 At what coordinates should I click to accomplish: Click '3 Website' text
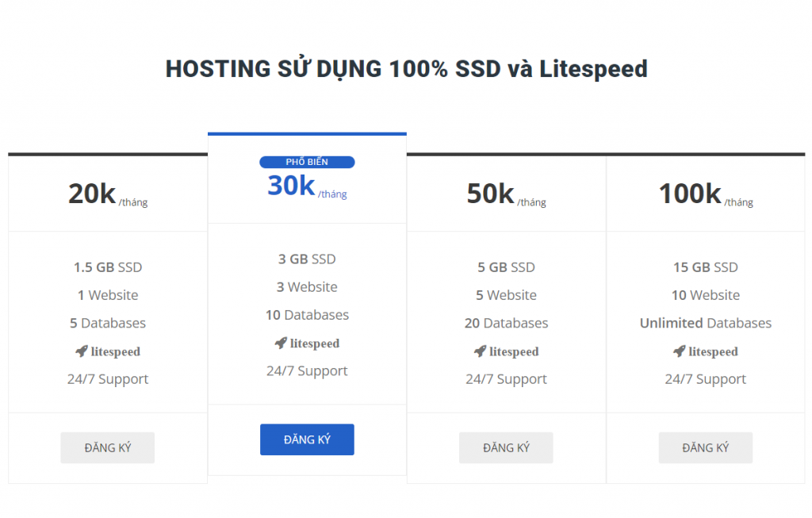pos(307,287)
